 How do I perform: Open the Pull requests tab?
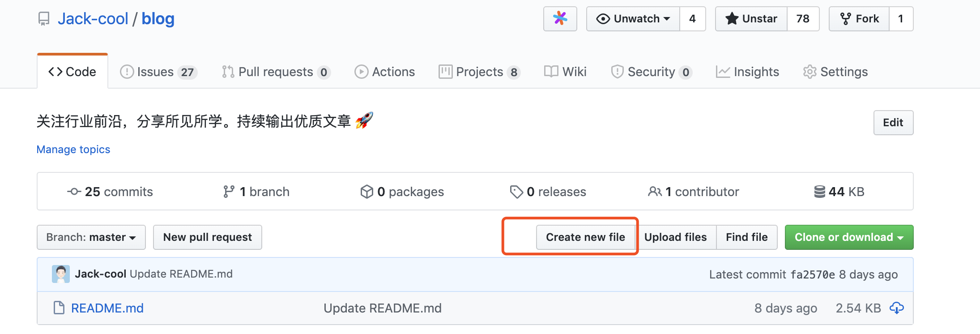pyautogui.click(x=276, y=72)
